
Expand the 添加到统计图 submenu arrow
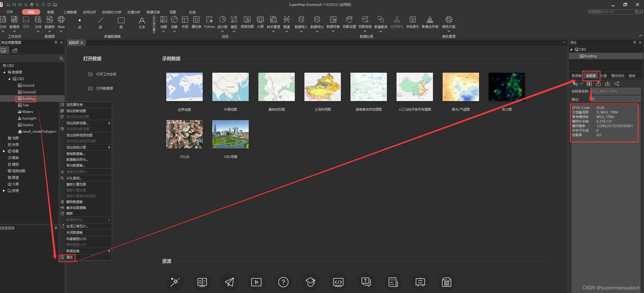(x=109, y=147)
